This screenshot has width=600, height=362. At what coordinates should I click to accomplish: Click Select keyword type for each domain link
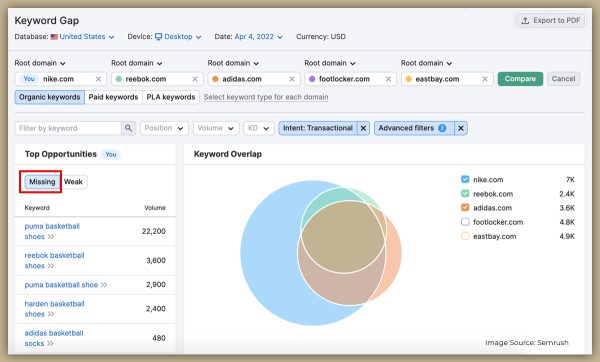click(266, 97)
